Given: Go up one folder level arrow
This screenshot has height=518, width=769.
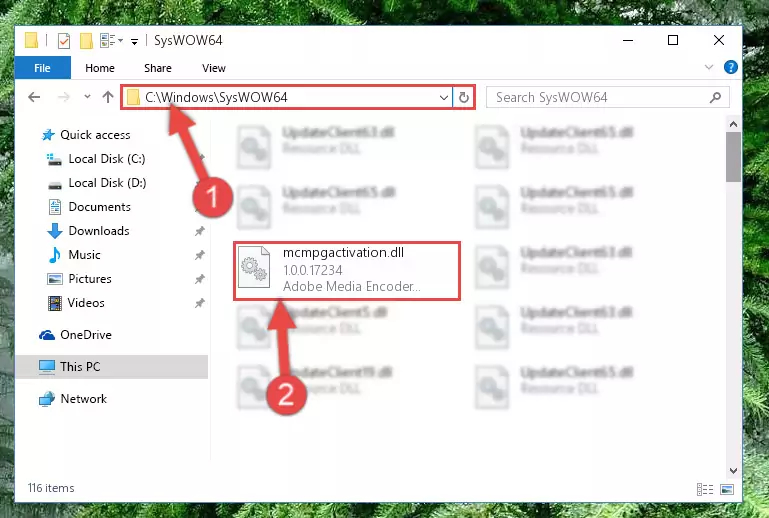Looking at the screenshot, I should click(x=108, y=97).
